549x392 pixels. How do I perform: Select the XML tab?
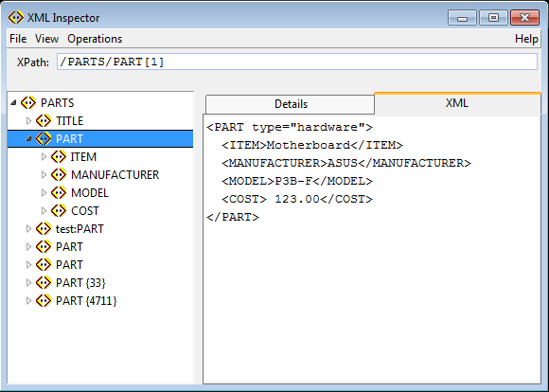(457, 103)
